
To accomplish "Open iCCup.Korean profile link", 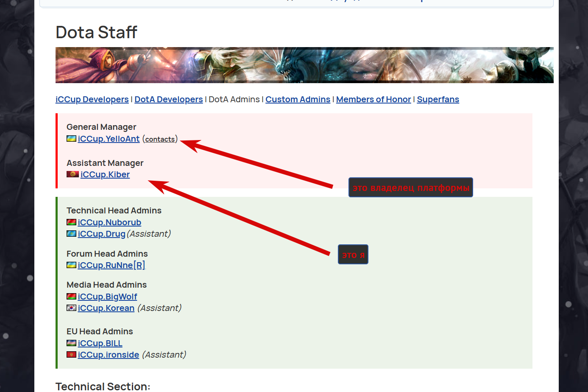I will tap(106, 308).
